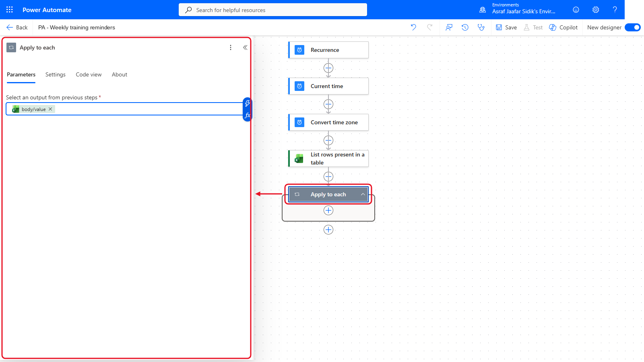The height and width of the screenshot is (362, 644).
Task: Open version history clock icon
Action: point(465,27)
